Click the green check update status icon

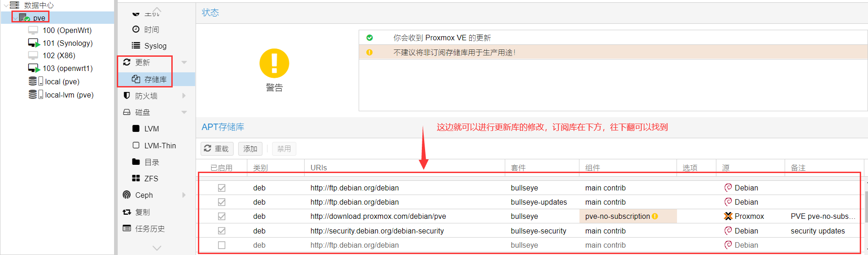pyautogui.click(x=370, y=38)
